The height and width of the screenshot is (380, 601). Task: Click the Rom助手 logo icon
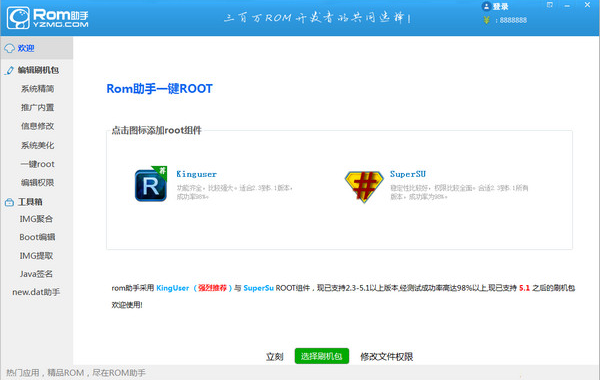pyautogui.click(x=18, y=18)
